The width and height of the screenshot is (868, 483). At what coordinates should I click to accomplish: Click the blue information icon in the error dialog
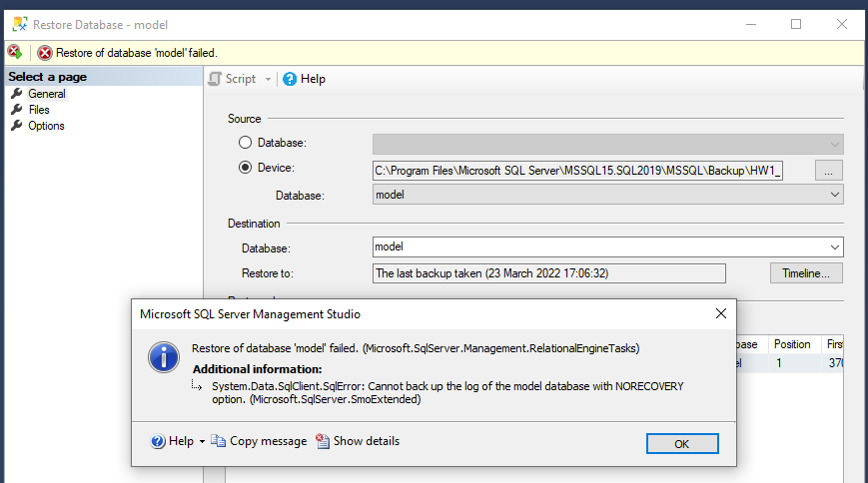[164, 357]
